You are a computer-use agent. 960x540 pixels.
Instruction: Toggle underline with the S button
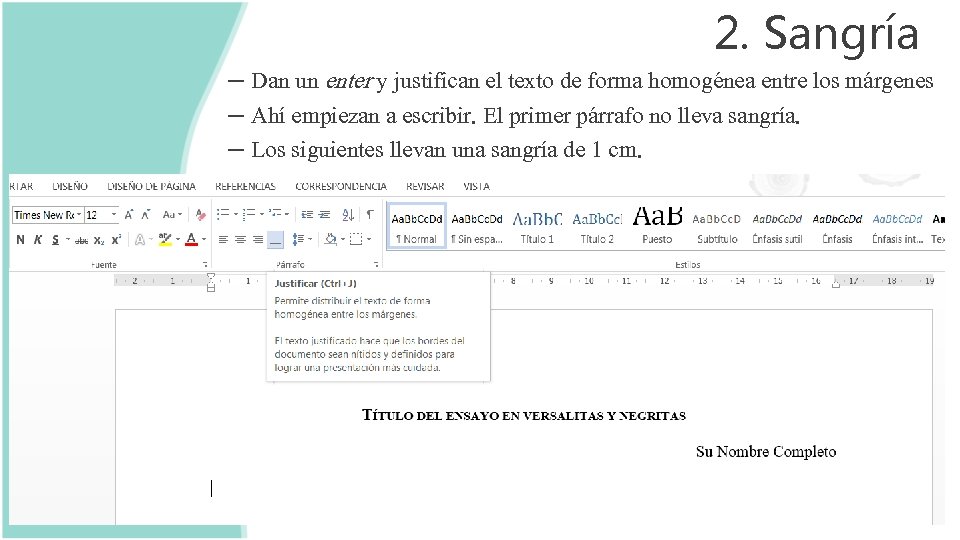click(55, 239)
